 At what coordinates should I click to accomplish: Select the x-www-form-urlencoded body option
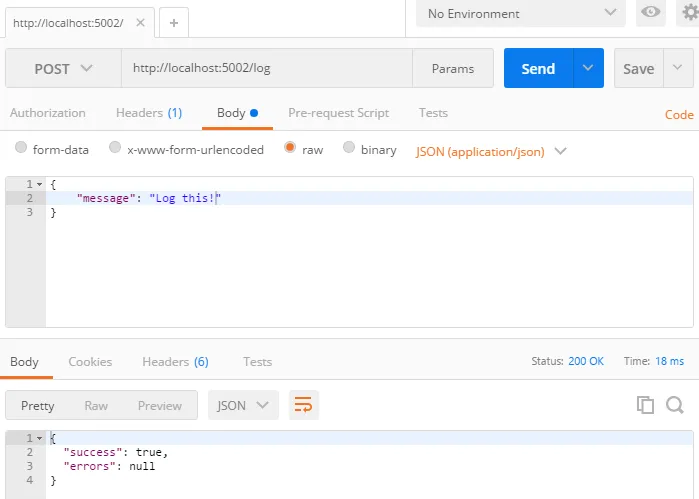(115, 148)
